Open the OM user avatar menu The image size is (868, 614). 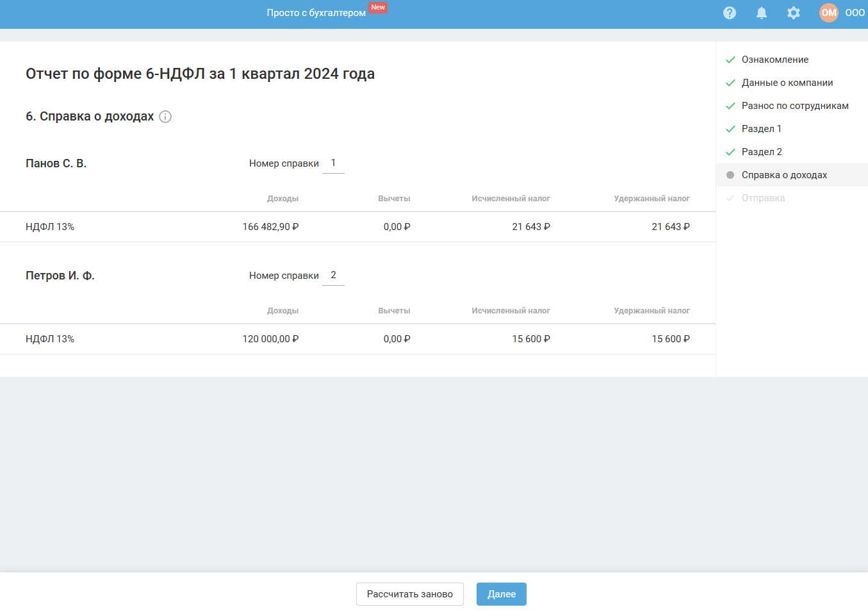tap(829, 13)
